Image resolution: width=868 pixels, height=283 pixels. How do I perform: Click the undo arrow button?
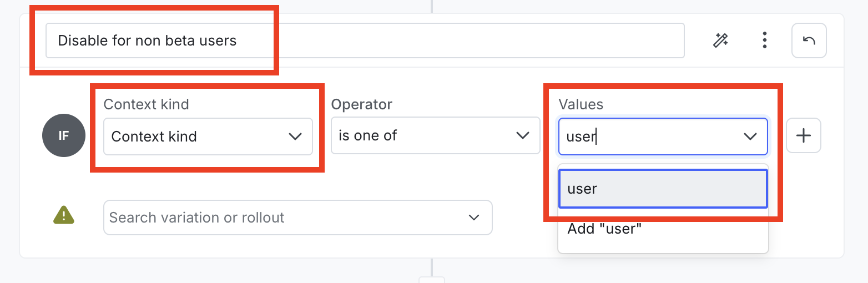point(809,41)
